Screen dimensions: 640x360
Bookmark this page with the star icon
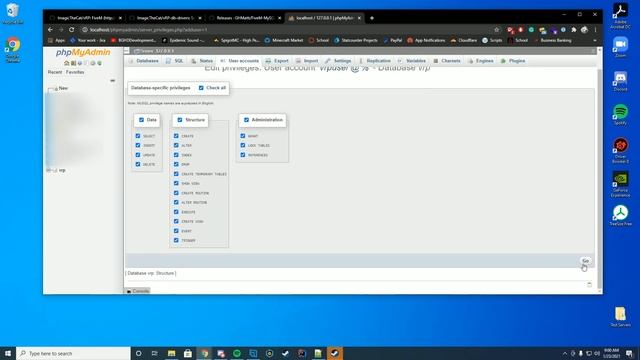point(497,30)
